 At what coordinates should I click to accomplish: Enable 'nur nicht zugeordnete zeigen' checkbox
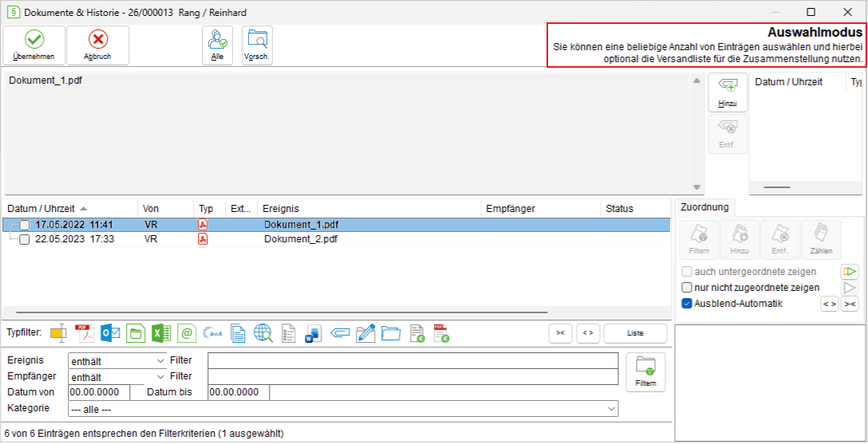coord(687,288)
